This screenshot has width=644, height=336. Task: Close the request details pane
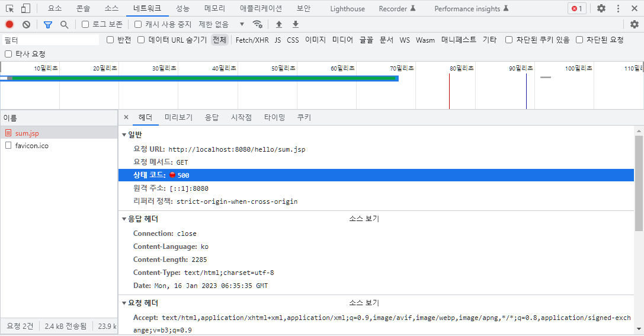click(x=126, y=117)
